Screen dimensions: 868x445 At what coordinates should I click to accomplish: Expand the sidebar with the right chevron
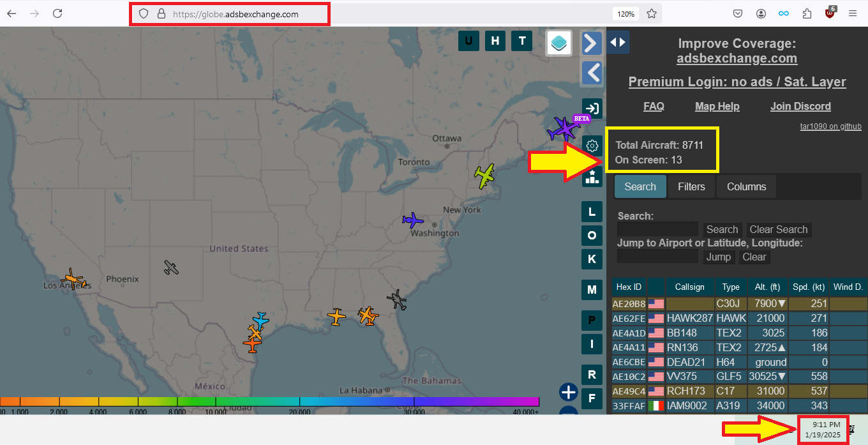[x=592, y=43]
